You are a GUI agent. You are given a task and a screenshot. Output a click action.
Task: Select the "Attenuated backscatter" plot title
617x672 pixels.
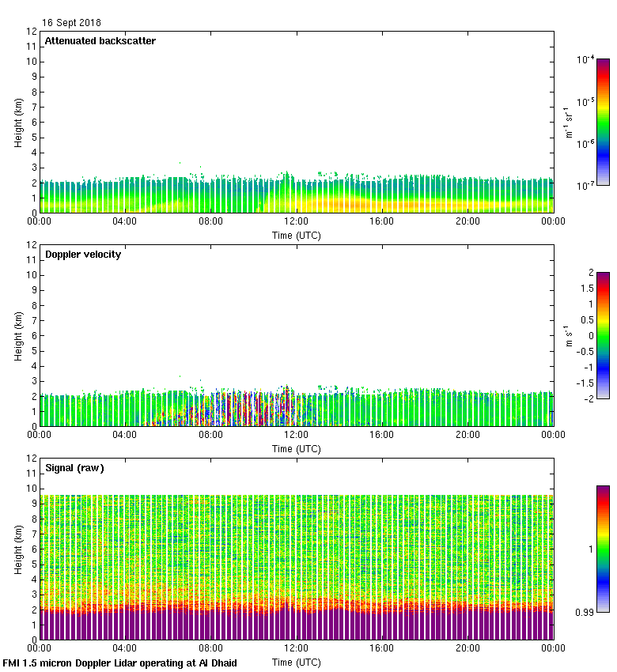[100, 41]
